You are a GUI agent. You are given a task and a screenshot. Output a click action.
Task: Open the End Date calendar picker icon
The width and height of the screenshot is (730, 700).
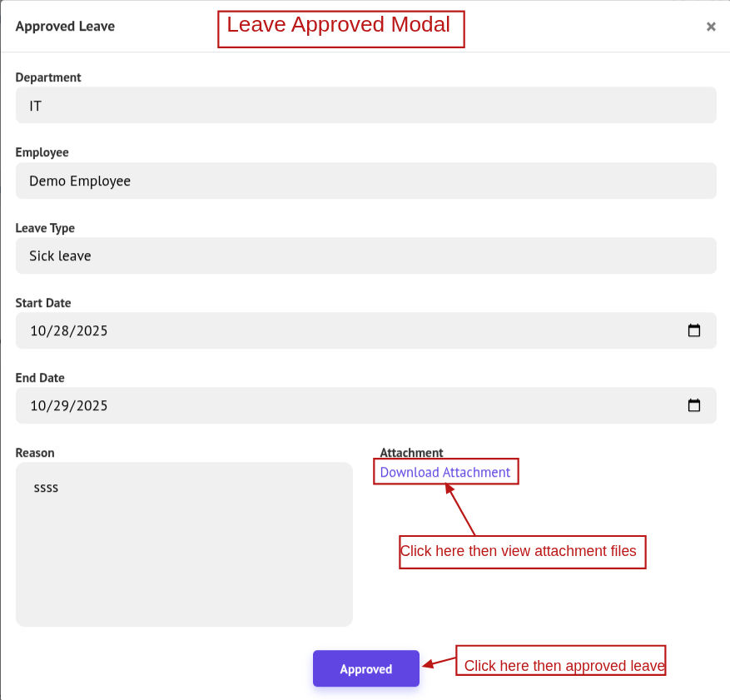tap(694, 405)
